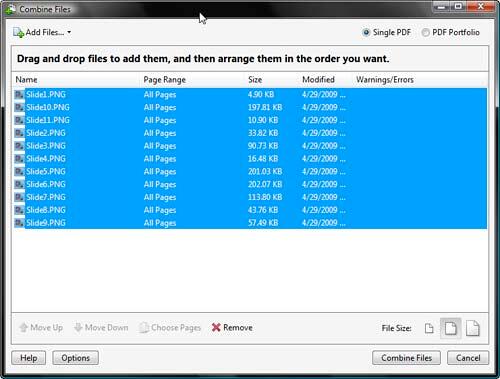The height and width of the screenshot is (379, 500).
Task: Select the Slide6.PNG file name
Action: click(46, 184)
